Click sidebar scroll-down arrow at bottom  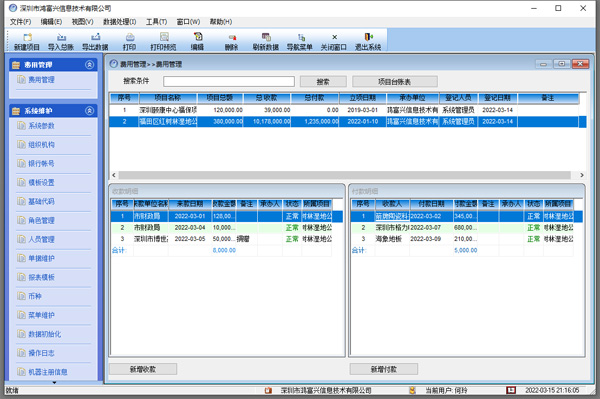pyautogui.click(x=54, y=382)
